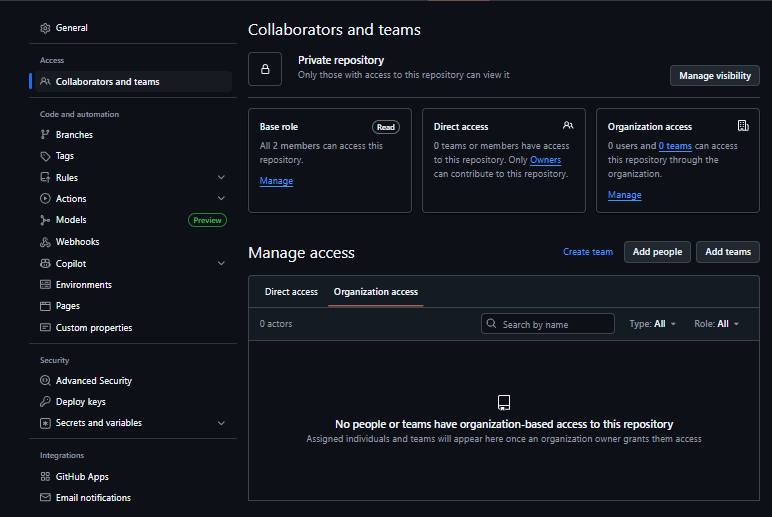Screen dimensions: 772x517
Task: Click the Organization access building icon
Action: pyautogui.click(x=743, y=126)
